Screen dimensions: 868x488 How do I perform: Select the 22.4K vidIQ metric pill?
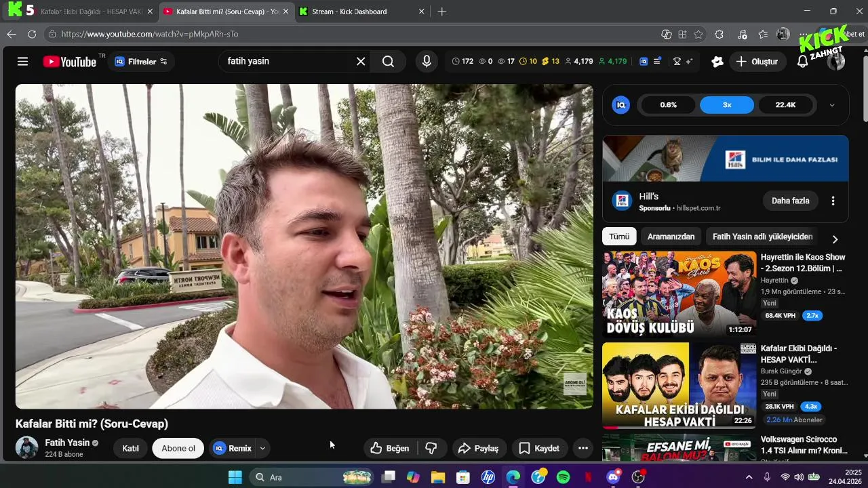(785, 105)
